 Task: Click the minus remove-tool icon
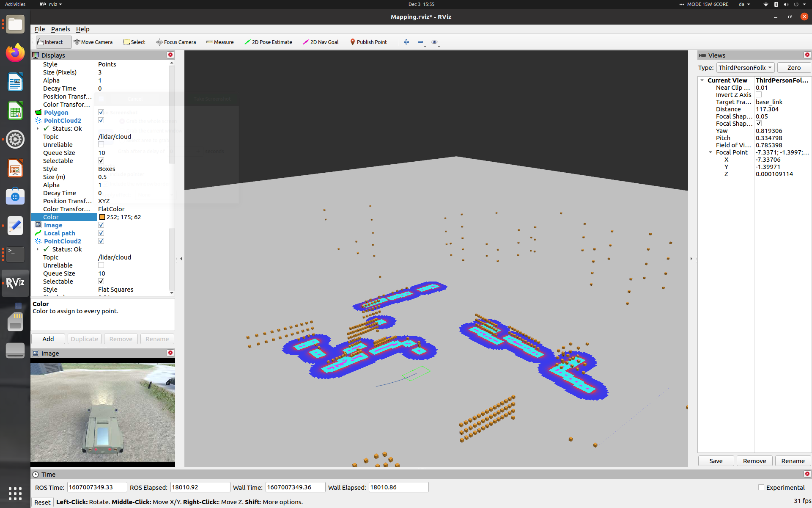[420, 42]
